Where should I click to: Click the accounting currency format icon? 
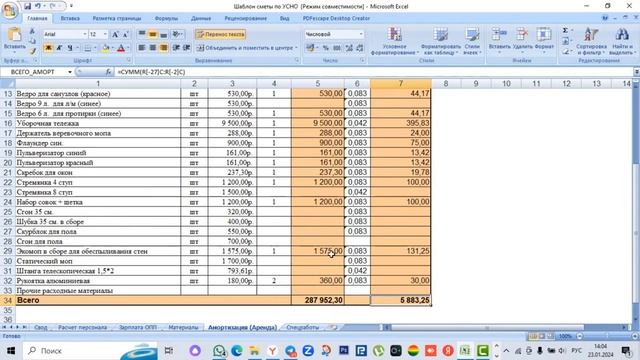click(310, 48)
